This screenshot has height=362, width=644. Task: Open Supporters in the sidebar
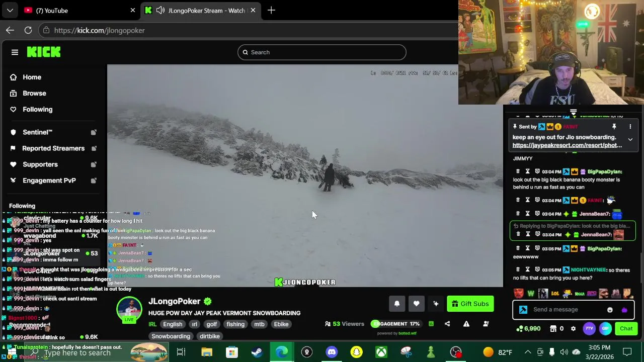(40, 164)
